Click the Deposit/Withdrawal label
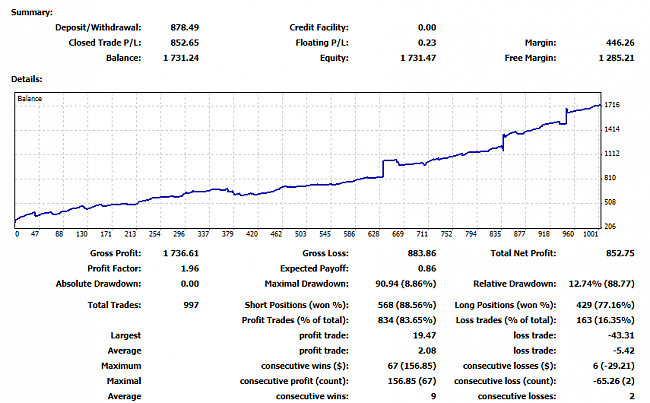The image size is (650, 403). coord(98,28)
